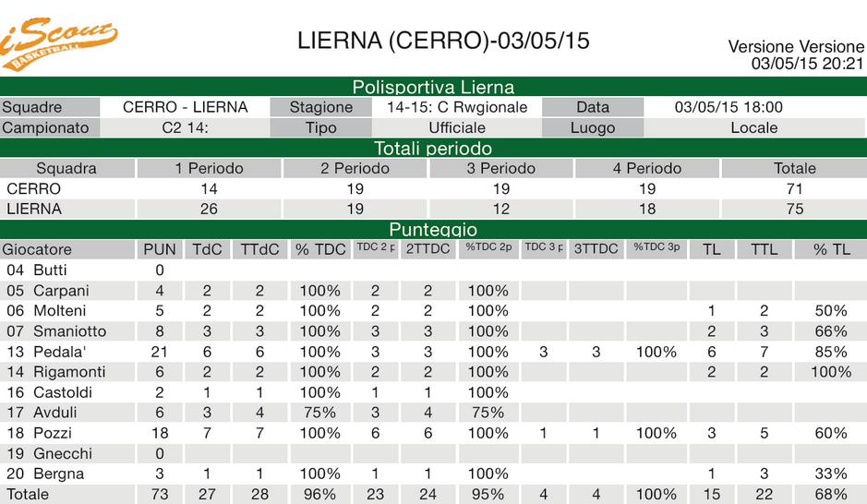Click the Squadre value CERRO - LIERNA

coord(185,107)
